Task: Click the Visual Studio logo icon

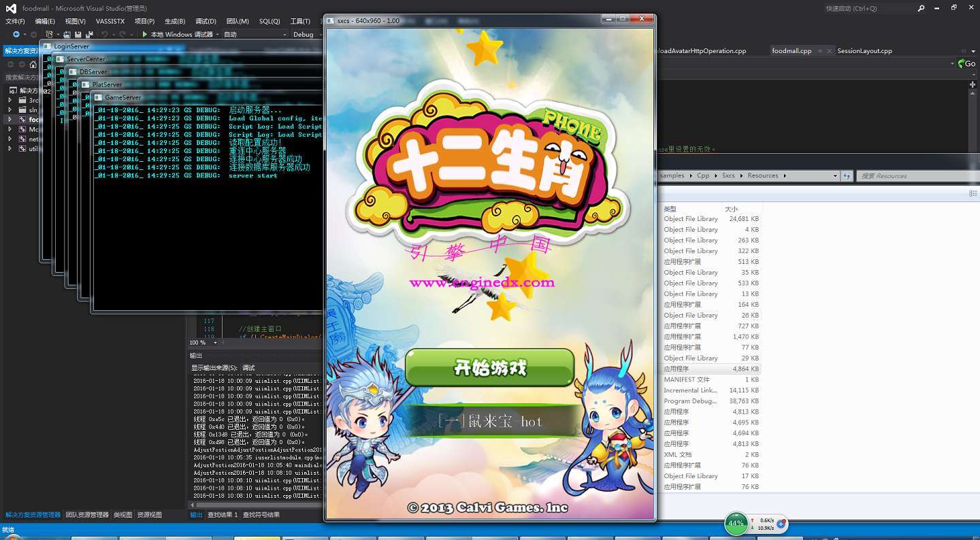Action: click(x=11, y=8)
